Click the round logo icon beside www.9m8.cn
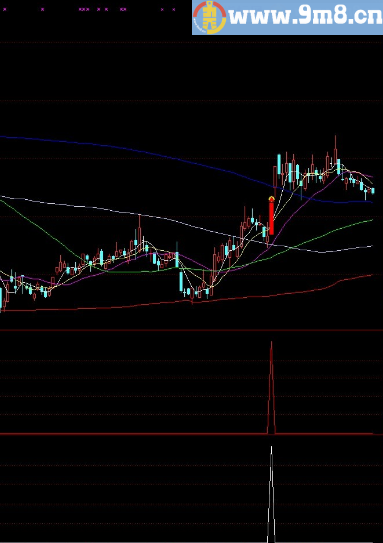This screenshot has height=543, width=383. click(210, 17)
